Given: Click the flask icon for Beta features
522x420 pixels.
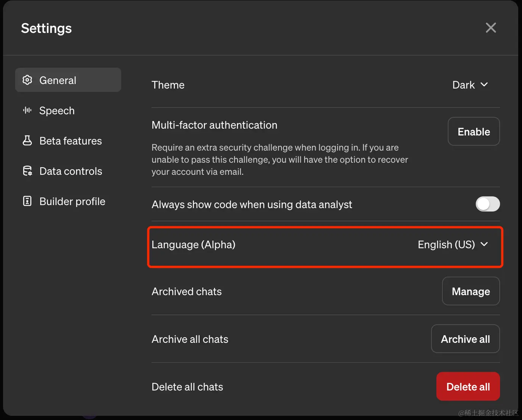Looking at the screenshot, I should [27, 140].
